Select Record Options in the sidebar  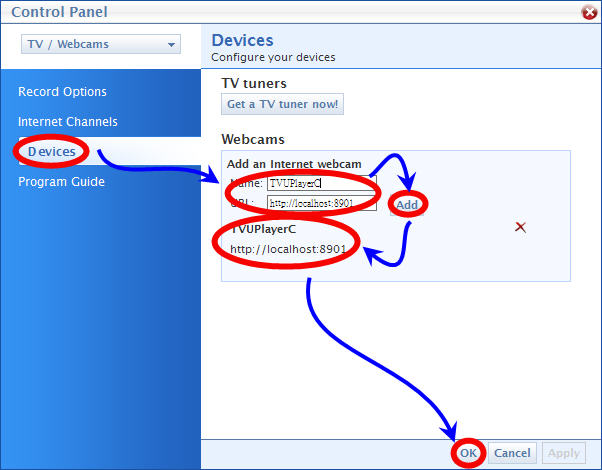[62, 92]
